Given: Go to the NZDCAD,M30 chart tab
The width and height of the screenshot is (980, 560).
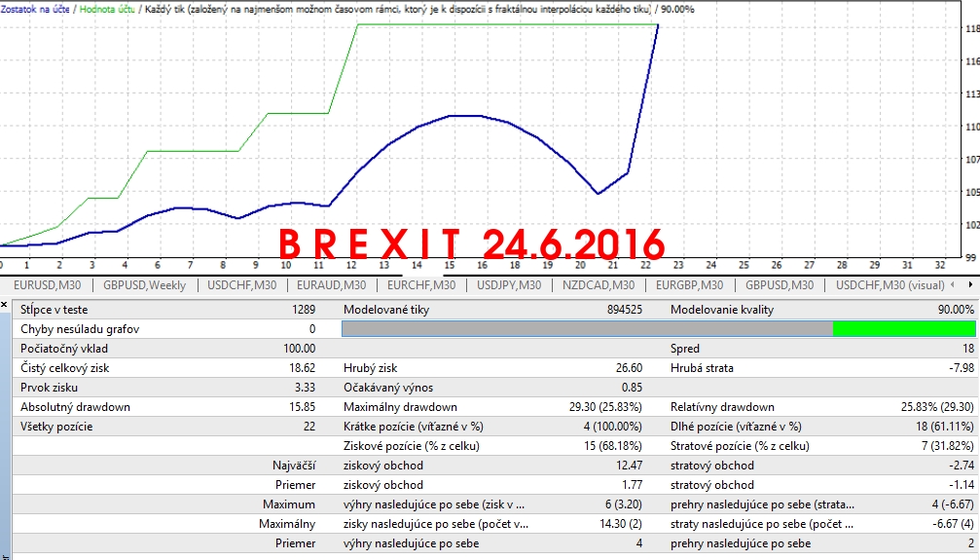Looking at the screenshot, I should 599,285.
